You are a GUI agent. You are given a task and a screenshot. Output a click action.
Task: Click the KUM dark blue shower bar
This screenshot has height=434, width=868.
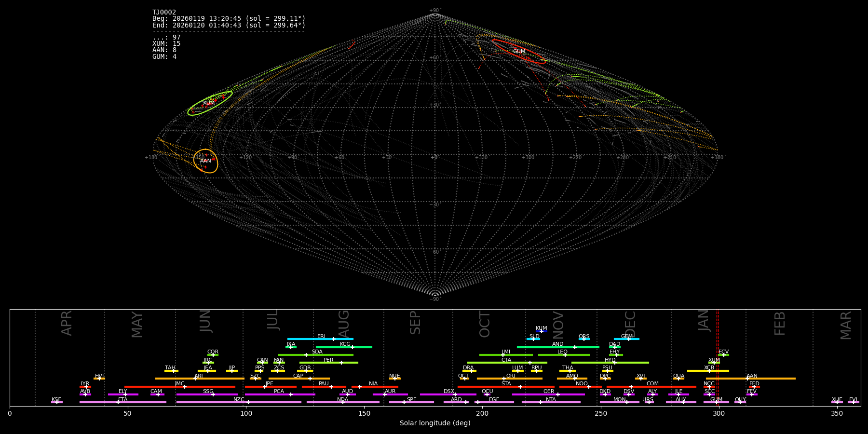(542, 331)
